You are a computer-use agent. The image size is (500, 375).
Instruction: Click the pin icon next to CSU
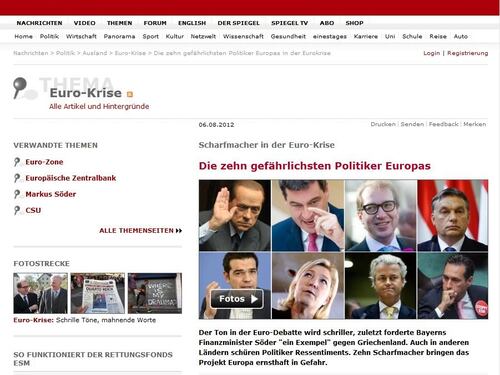[17, 210]
